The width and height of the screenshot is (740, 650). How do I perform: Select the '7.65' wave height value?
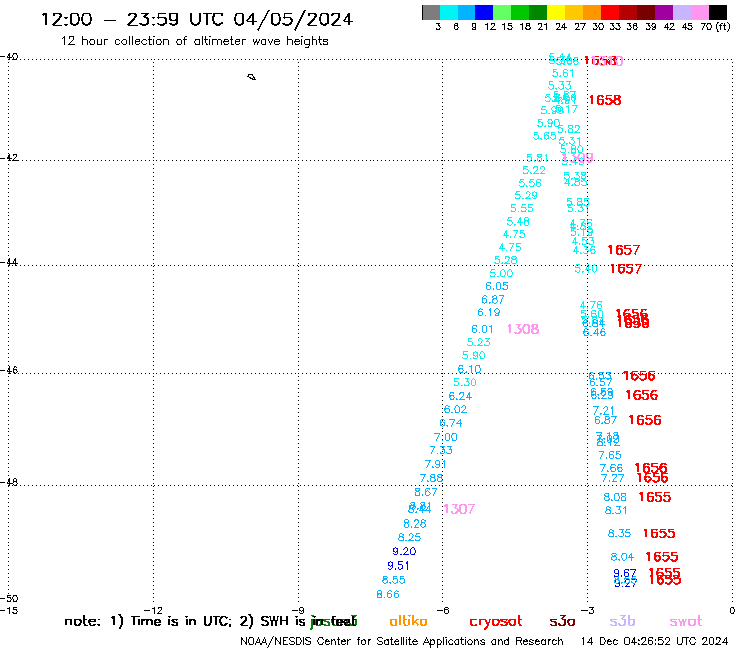[x=610, y=455]
